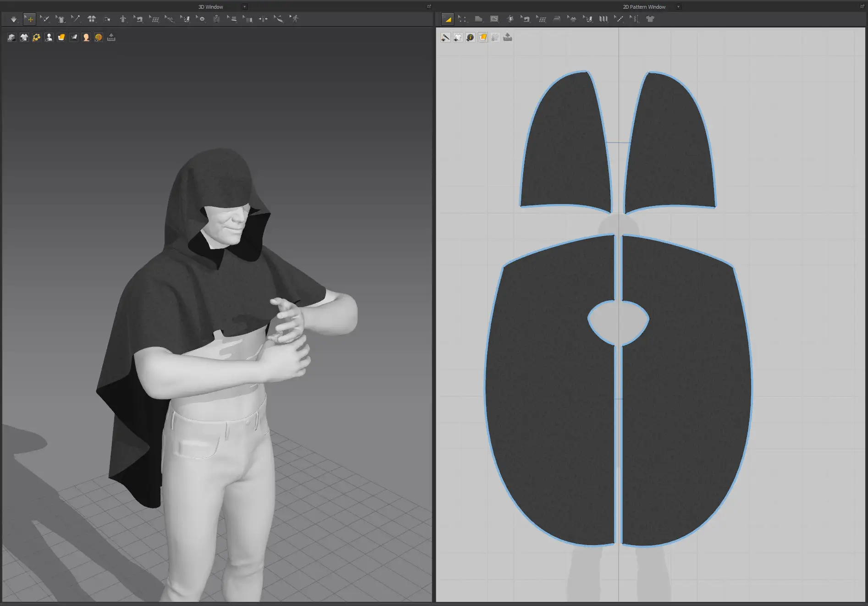The height and width of the screenshot is (606, 868).
Task: Switch focus to the 2D Pattern Window panel
Action: click(x=643, y=6)
